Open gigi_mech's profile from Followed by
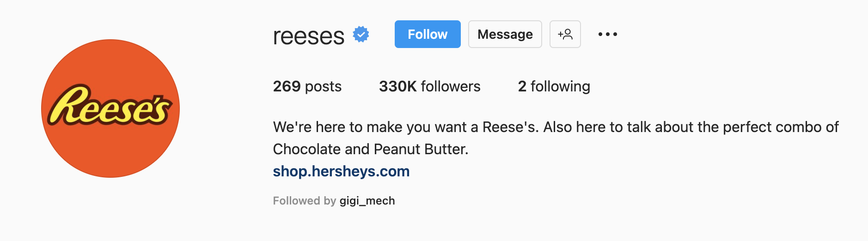The width and height of the screenshot is (868, 241). pyautogui.click(x=367, y=201)
